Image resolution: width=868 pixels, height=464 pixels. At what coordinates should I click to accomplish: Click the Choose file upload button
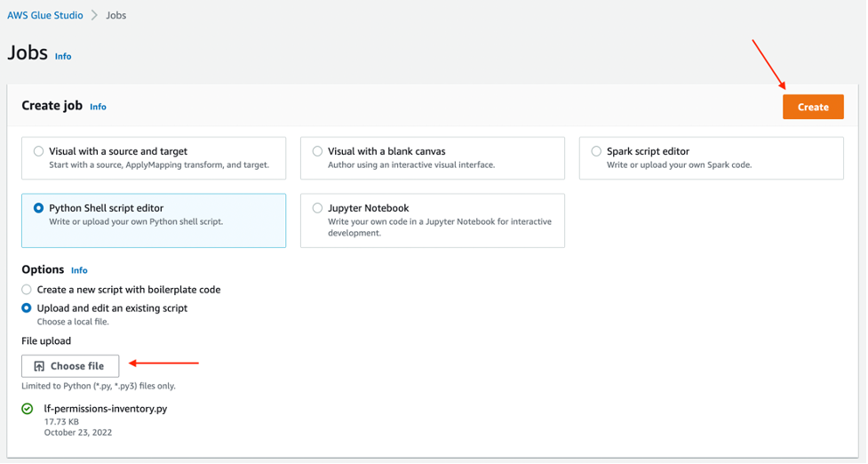[70, 365]
